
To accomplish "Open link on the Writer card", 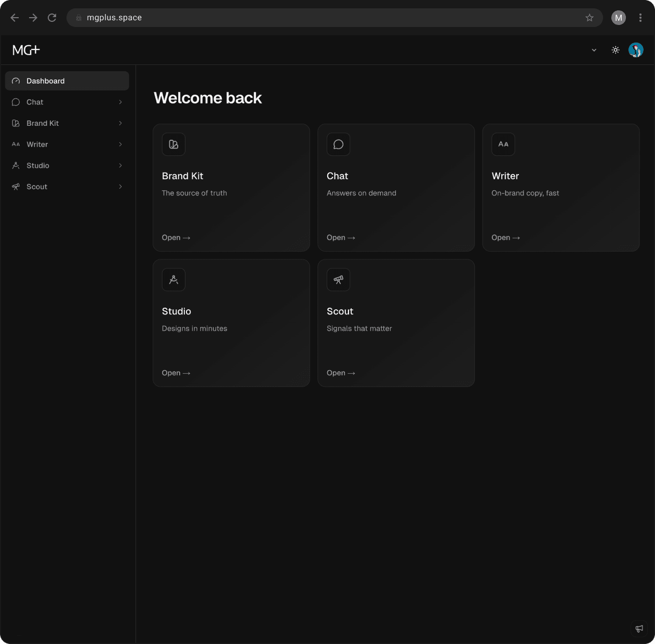I will click(506, 238).
